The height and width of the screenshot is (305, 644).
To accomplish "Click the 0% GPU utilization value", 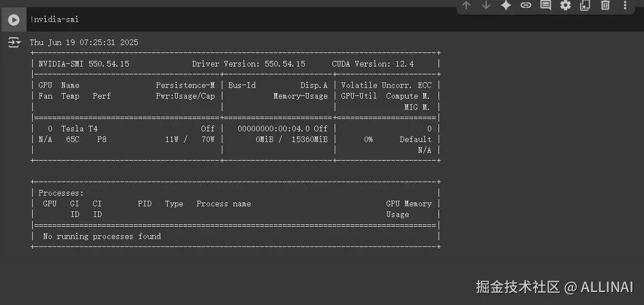I will point(369,139).
